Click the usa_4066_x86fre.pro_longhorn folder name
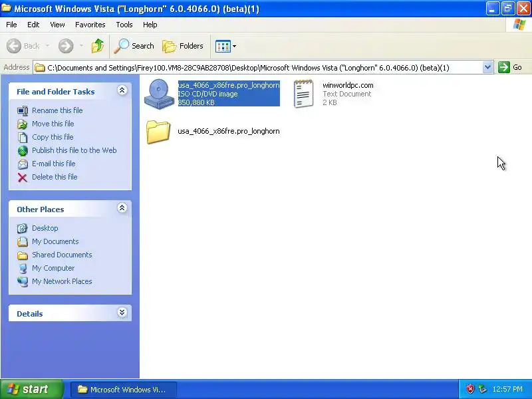 229,131
